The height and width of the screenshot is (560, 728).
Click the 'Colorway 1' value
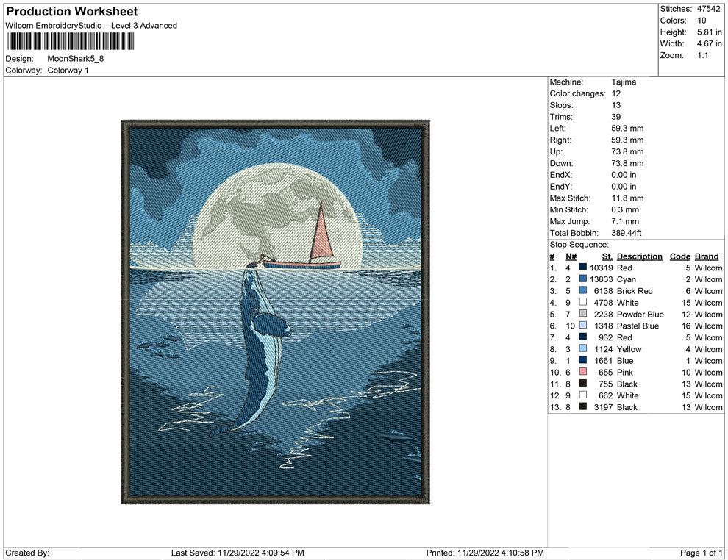(x=68, y=70)
